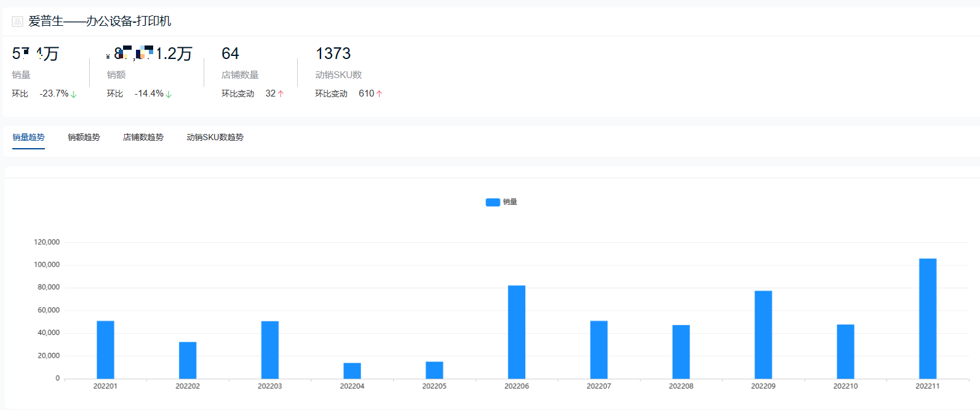
Task: Click the down arrow beside -14.4%
Action: click(169, 94)
